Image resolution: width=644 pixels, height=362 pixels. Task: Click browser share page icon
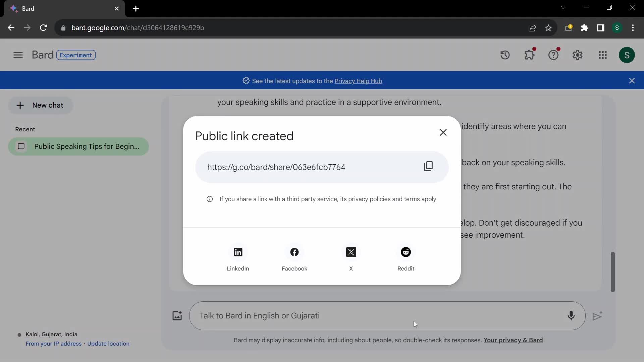tap(532, 28)
